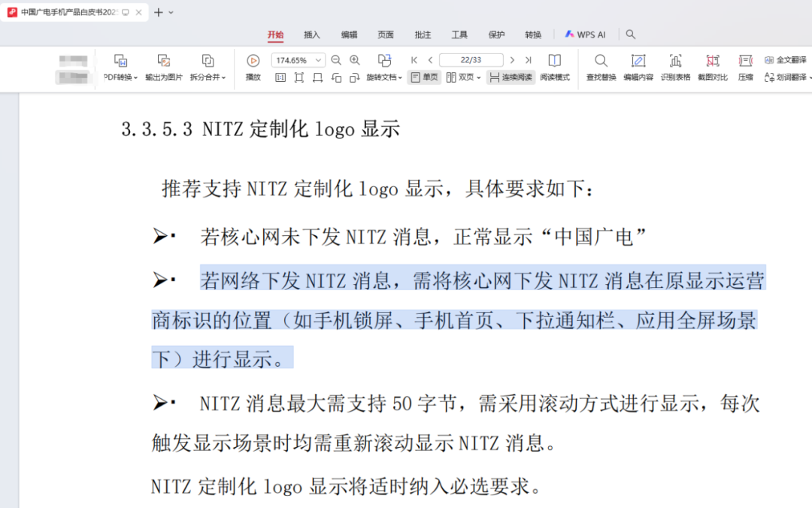Click the Play slideshow icon
Screen dimensions: 812x508
[253, 61]
